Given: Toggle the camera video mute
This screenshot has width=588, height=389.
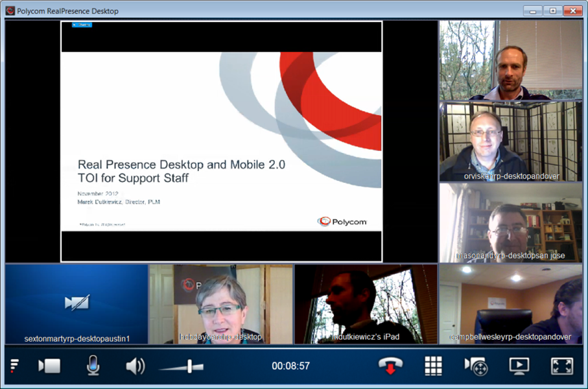Looking at the screenshot, I should tap(49, 366).
